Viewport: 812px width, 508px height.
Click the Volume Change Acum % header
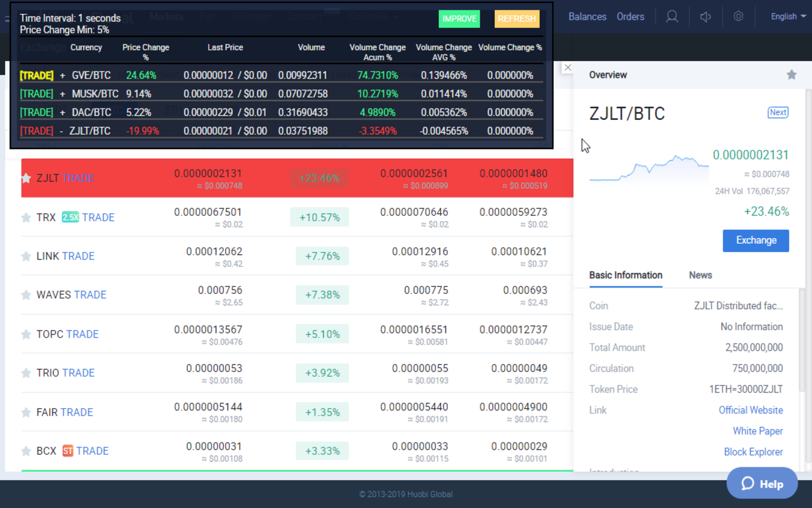[x=377, y=52]
